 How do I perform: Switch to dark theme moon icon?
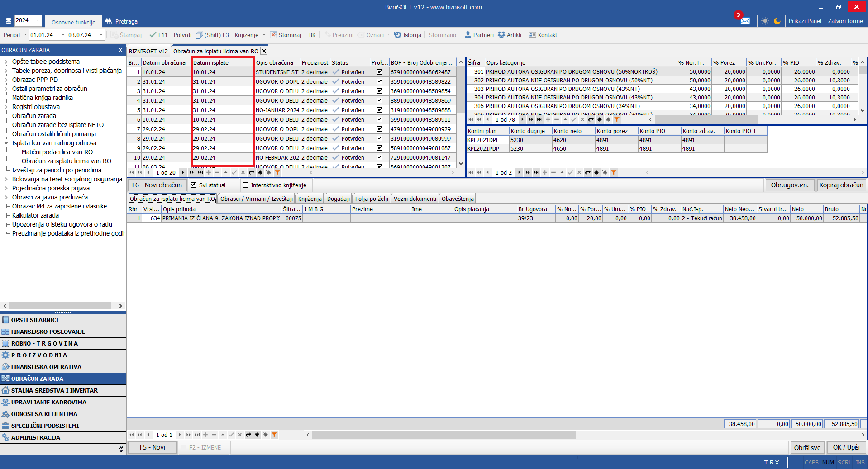[x=777, y=21]
